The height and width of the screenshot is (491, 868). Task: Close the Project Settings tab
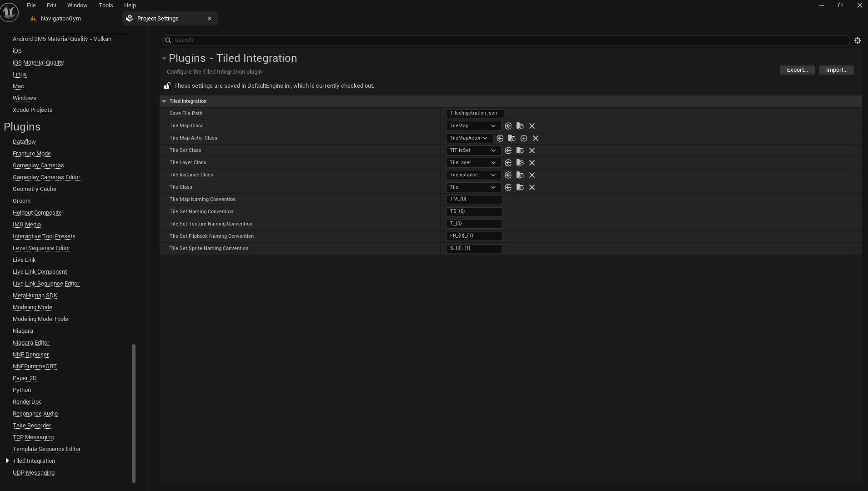210,19
